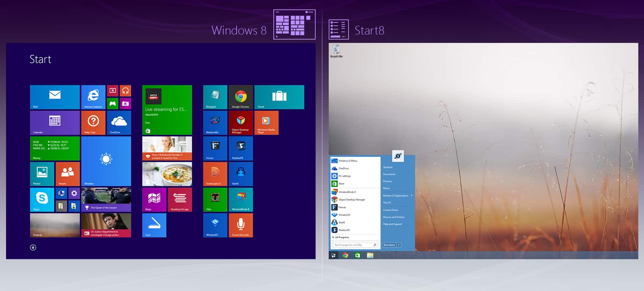This screenshot has height=291, width=644.
Task: Open the Tiles app tile
Action: (x=215, y=200)
